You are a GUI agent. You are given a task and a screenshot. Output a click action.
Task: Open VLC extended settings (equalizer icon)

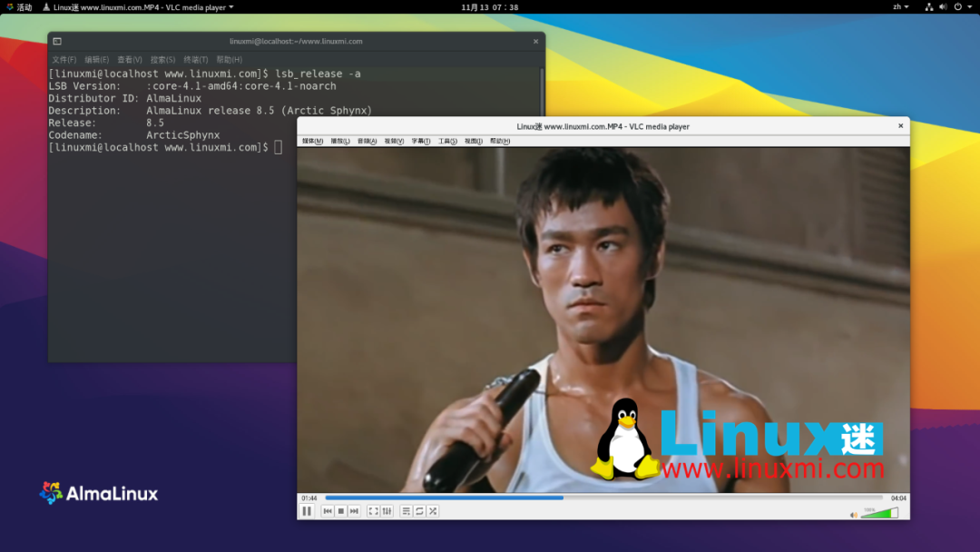(387, 511)
